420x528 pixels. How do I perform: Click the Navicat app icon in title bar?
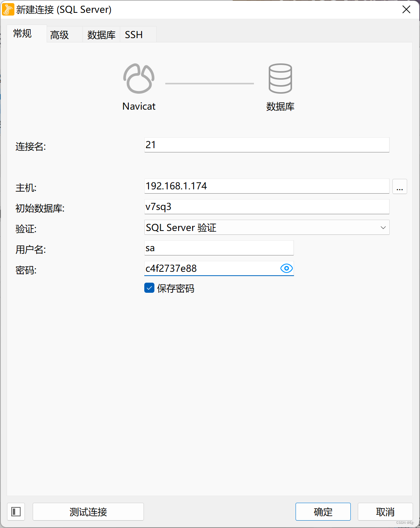[8, 9]
